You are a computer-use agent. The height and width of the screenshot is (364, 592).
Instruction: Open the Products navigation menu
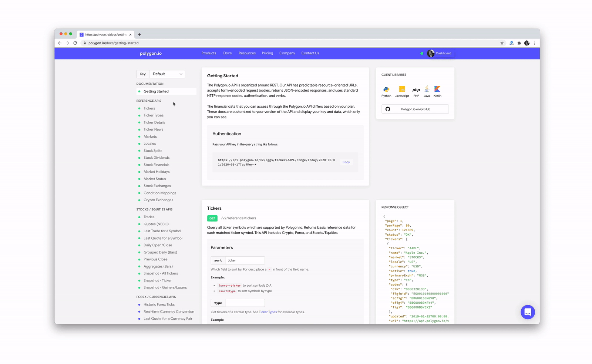click(209, 53)
